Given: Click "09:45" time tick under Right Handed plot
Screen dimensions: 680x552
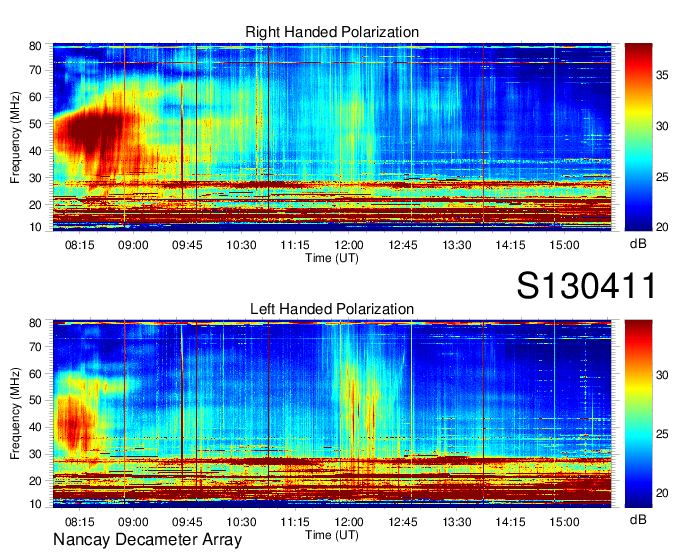Looking at the screenshot, I should pyautogui.click(x=187, y=245).
